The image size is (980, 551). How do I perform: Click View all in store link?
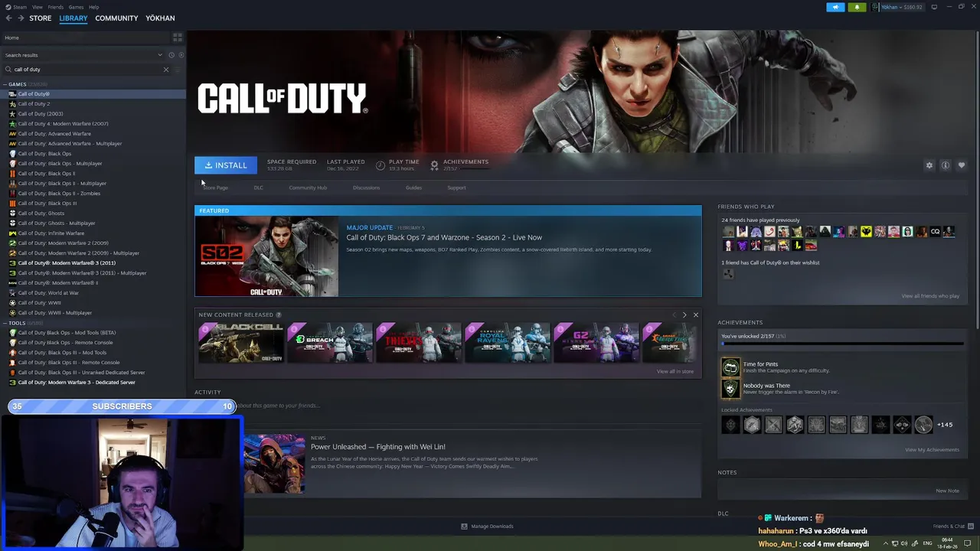click(675, 371)
